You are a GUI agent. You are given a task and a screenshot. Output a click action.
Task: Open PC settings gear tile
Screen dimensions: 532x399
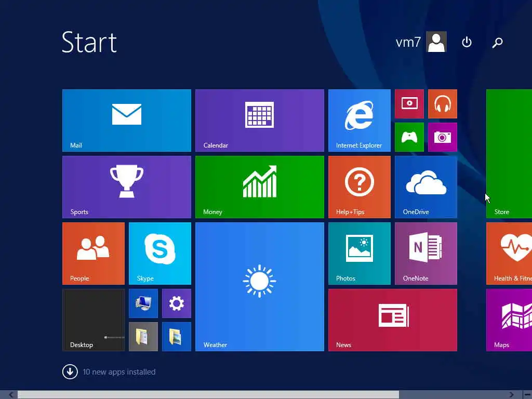pos(177,303)
